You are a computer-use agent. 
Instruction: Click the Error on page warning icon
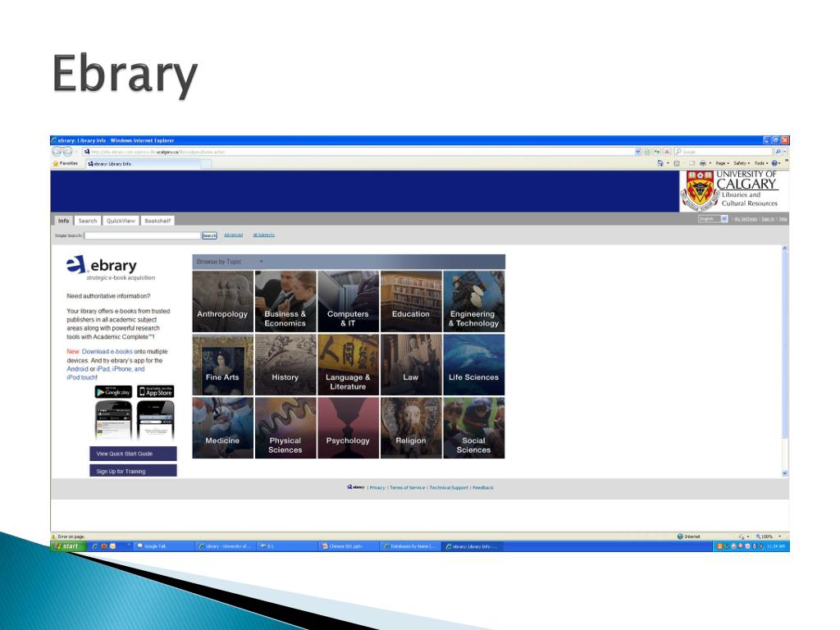54,536
